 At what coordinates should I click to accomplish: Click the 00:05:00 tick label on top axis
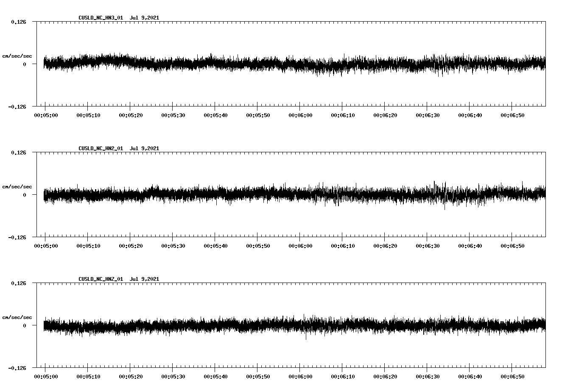coord(46,114)
